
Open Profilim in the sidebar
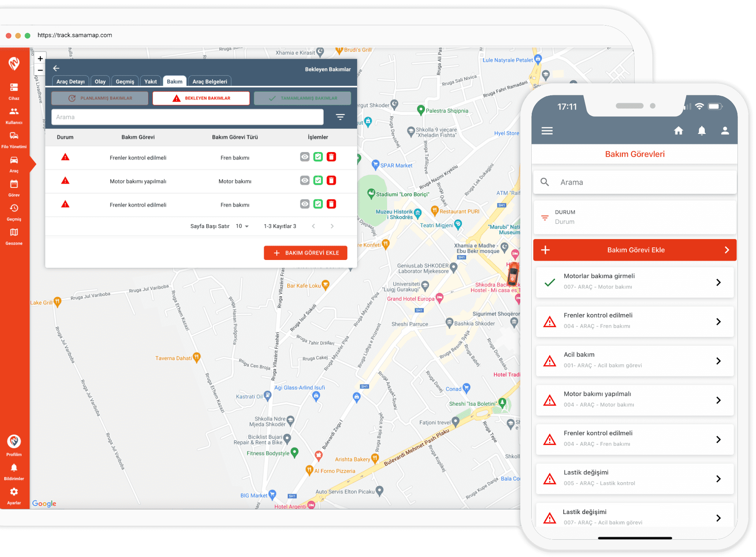[14, 445]
